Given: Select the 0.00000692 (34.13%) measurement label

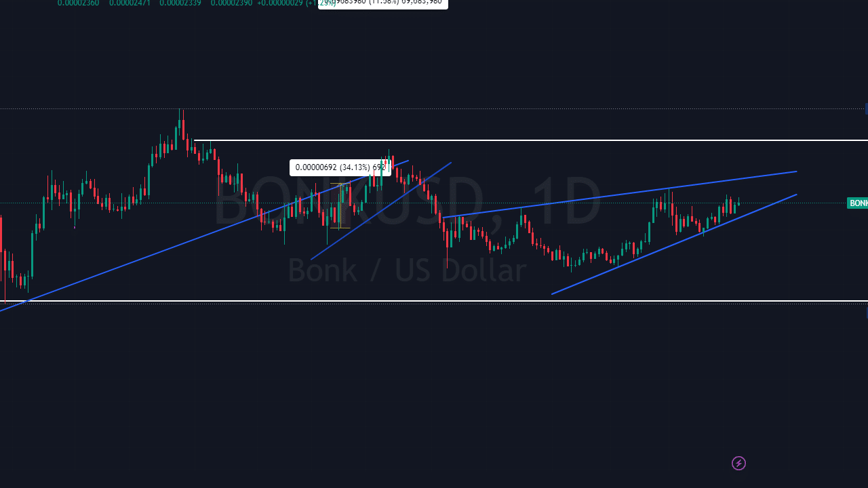Looking at the screenshot, I should click(x=340, y=167).
